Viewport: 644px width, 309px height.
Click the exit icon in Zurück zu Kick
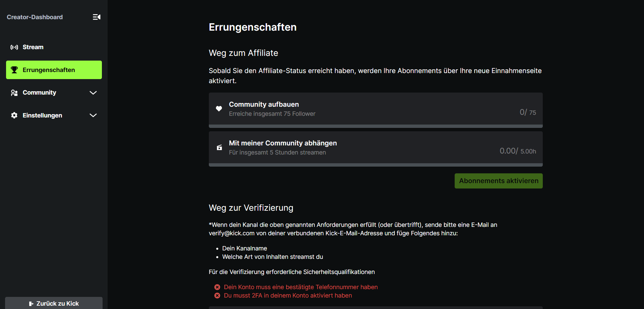pos(31,304)
